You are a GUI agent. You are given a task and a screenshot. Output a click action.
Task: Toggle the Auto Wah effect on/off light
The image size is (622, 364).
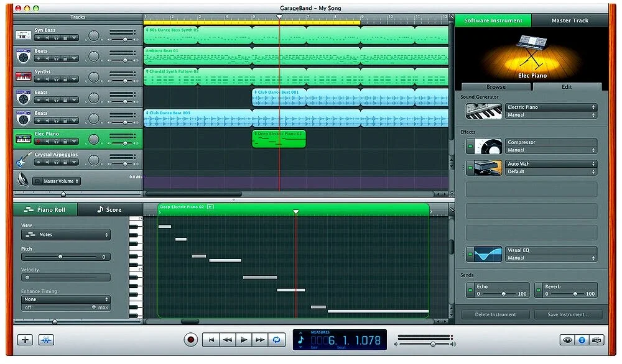[x=470, y=168]
